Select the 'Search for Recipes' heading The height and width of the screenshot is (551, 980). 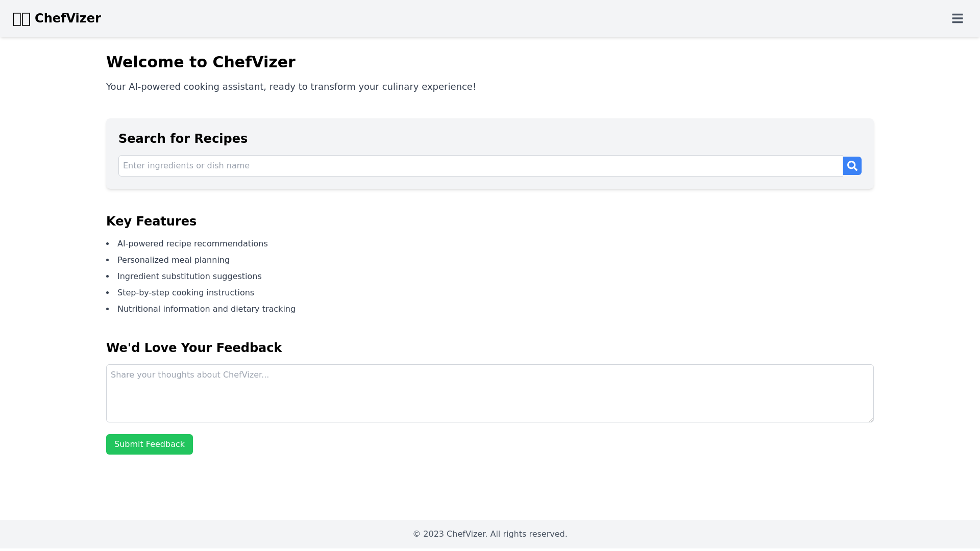(x=183, y=138)
